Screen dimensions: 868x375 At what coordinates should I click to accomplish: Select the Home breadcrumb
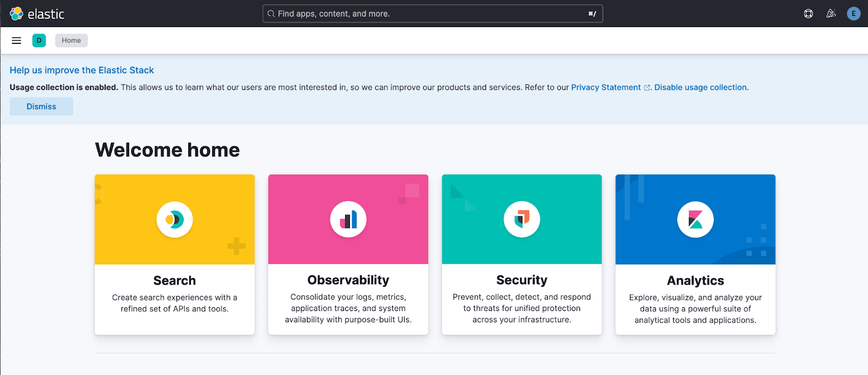click(x=71, y=41)
